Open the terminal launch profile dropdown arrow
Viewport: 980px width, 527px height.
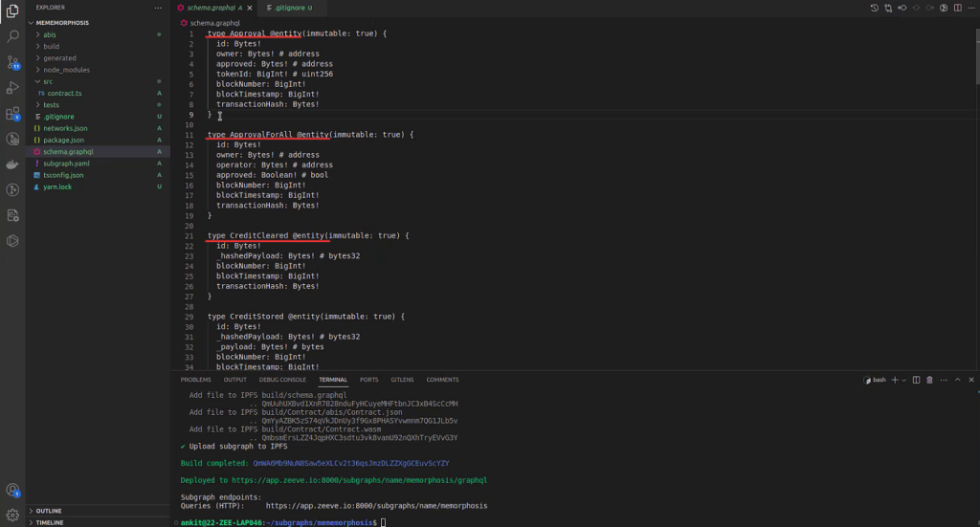click(903, 380)
